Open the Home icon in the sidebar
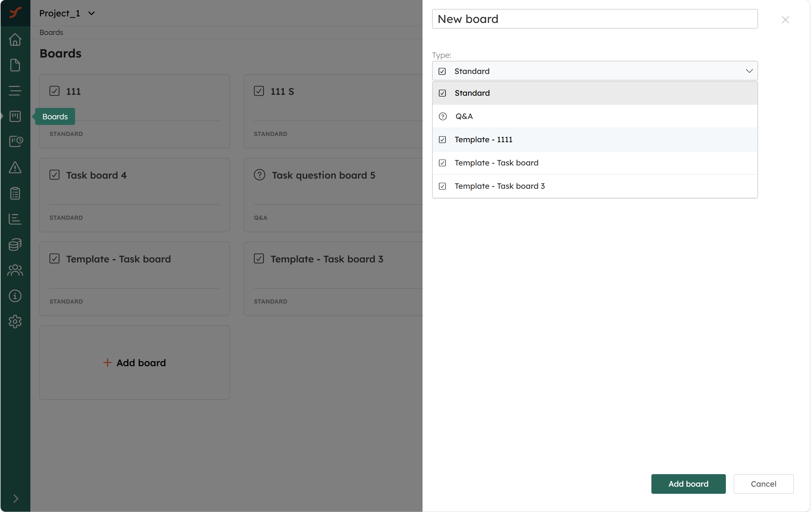 (x=15, y=39)
